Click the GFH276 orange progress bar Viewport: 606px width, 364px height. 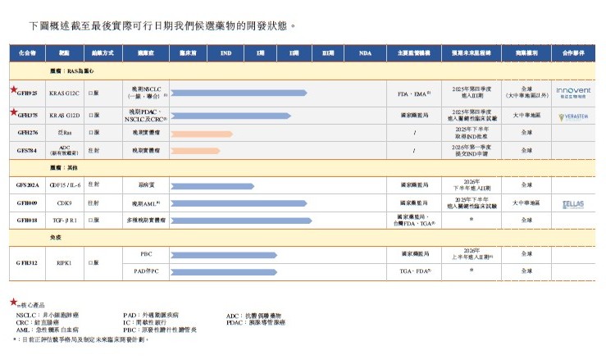[202, 134]
